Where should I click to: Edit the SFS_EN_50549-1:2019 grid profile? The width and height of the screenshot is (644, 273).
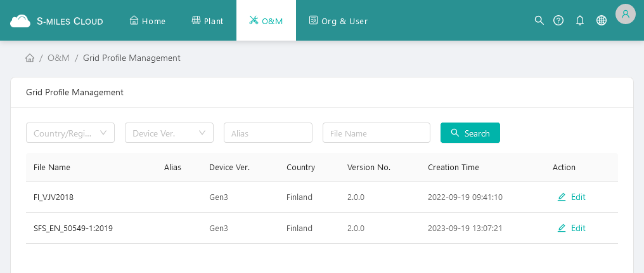[571, 228]
